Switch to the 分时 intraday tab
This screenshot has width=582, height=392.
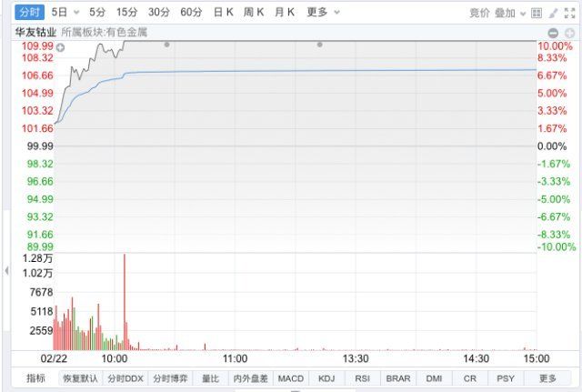(x=29, y=13)
